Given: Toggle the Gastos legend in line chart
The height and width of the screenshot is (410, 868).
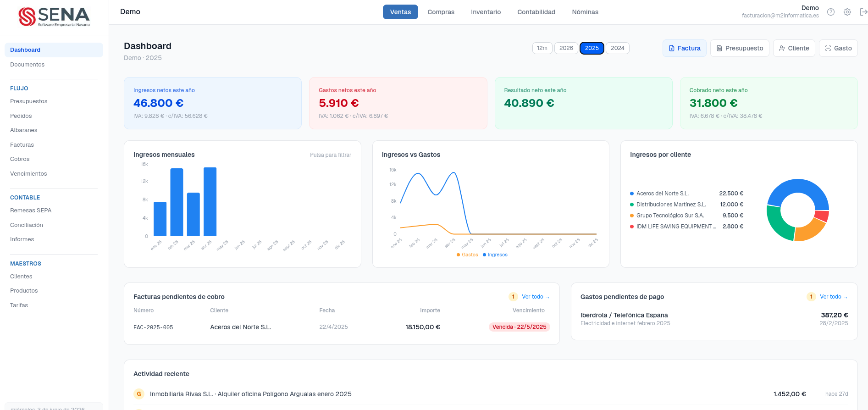Looking at the screenshot, I should (467, 255).
